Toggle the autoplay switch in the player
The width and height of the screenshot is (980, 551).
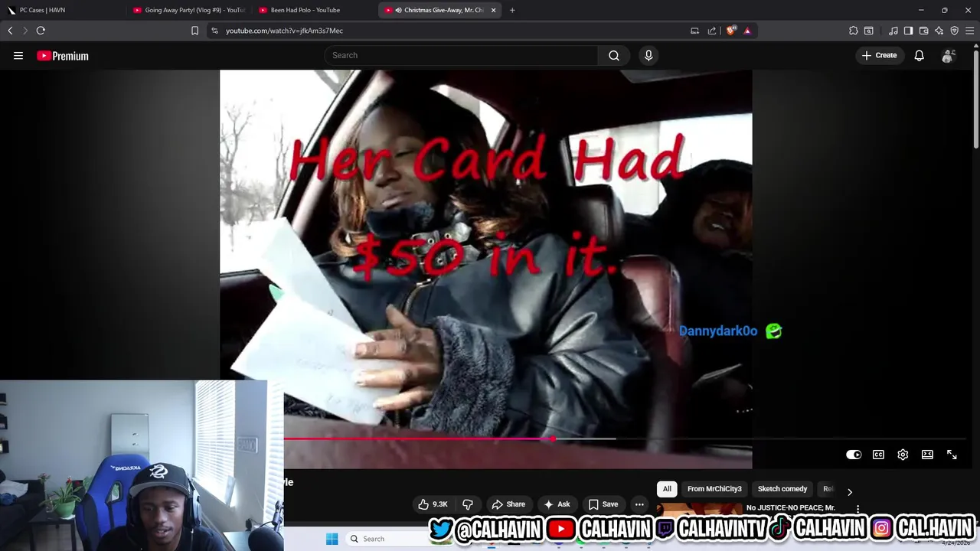854,455
